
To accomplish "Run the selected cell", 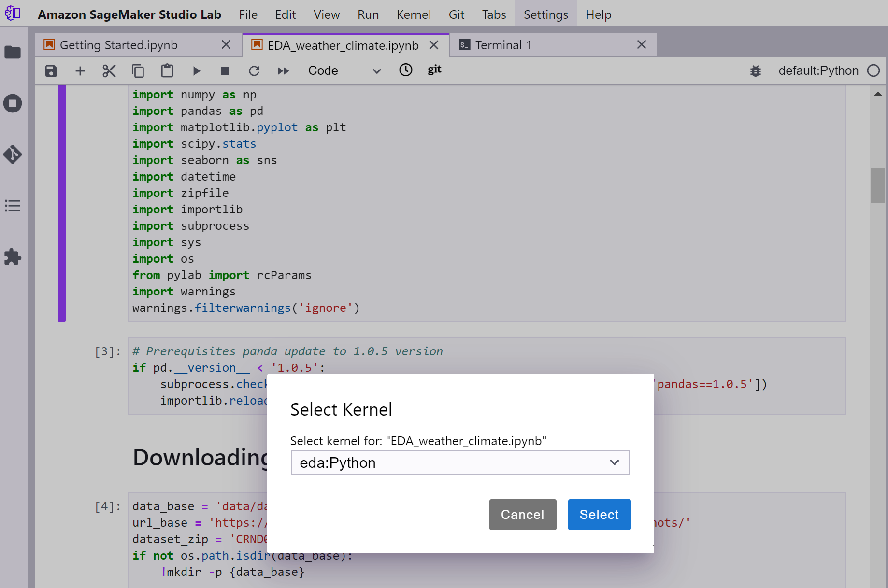I will pyautogui.click(x=196, y=71).
